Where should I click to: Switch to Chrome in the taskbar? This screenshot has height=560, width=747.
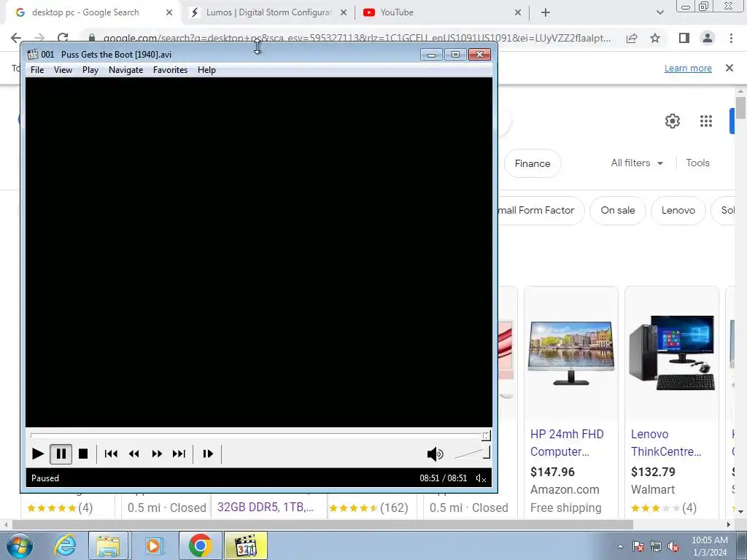(200, 545)
